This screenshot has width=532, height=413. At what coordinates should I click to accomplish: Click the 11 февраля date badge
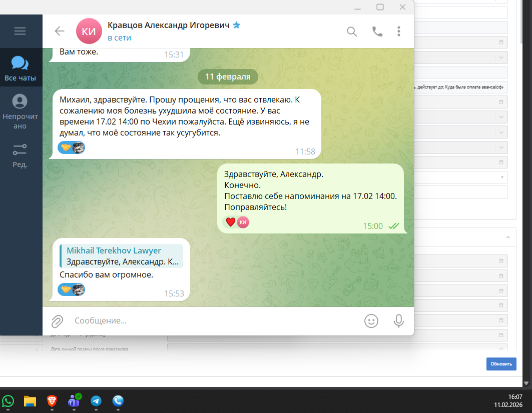pyautogui.click(x=228, y=76)
